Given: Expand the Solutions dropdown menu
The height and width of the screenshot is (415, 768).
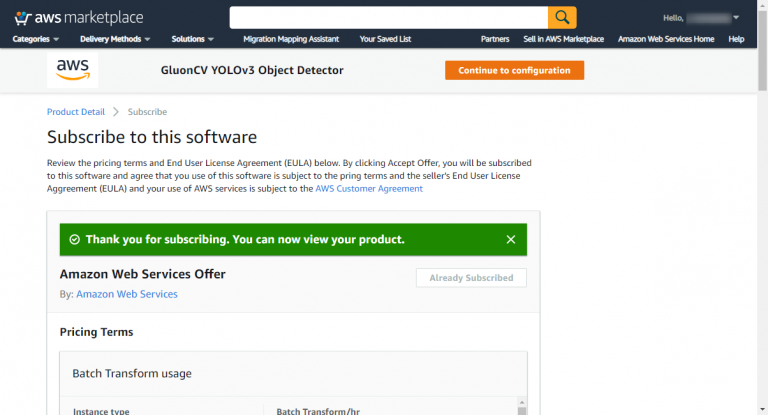Looking at the screenshot, I should click(x=192, y=39).
